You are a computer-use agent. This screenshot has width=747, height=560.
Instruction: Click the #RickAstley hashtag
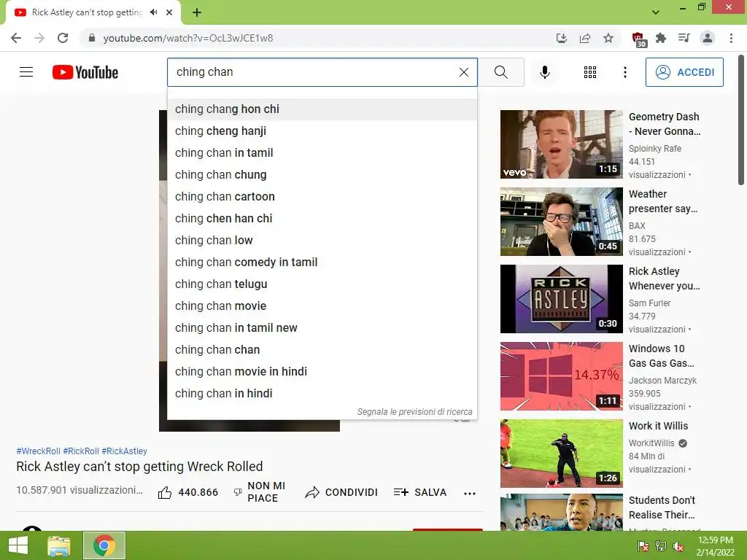(x=124, y=451)
